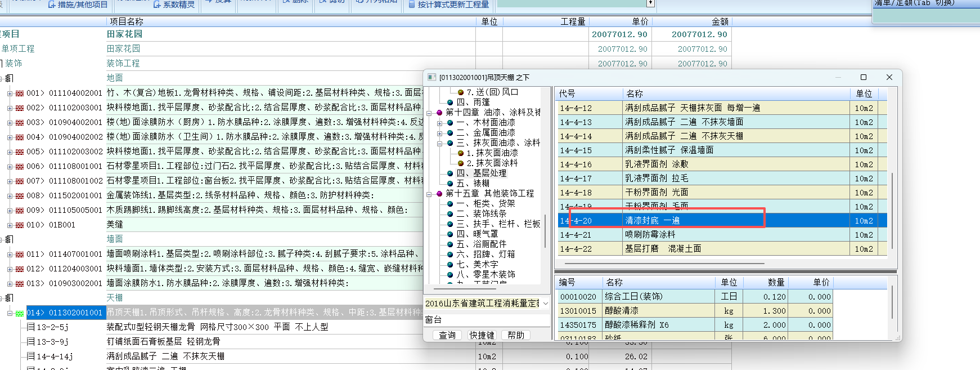Collapse the 第十五章 其他装饰工程 tree node

click(x=429, y=194)
